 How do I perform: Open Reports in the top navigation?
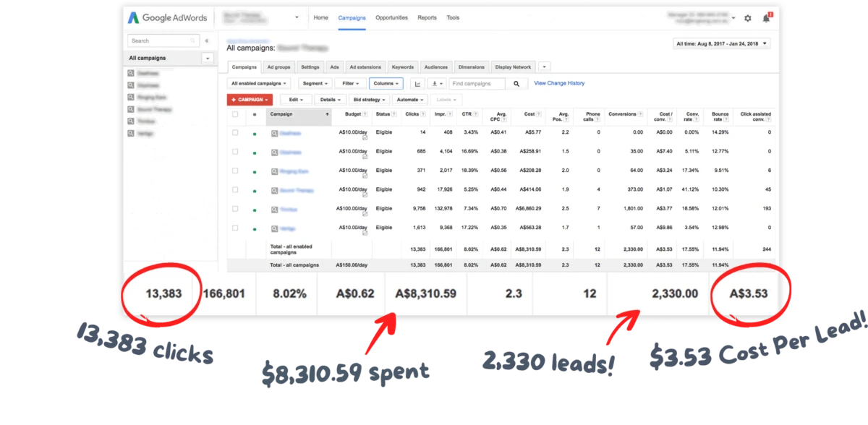(x=427, y=17)
